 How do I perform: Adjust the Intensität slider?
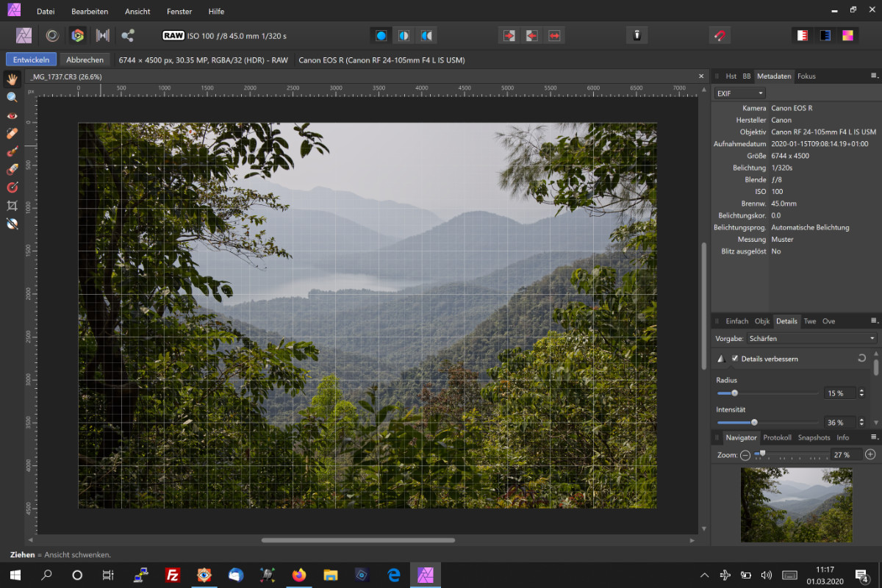(754, 422)
